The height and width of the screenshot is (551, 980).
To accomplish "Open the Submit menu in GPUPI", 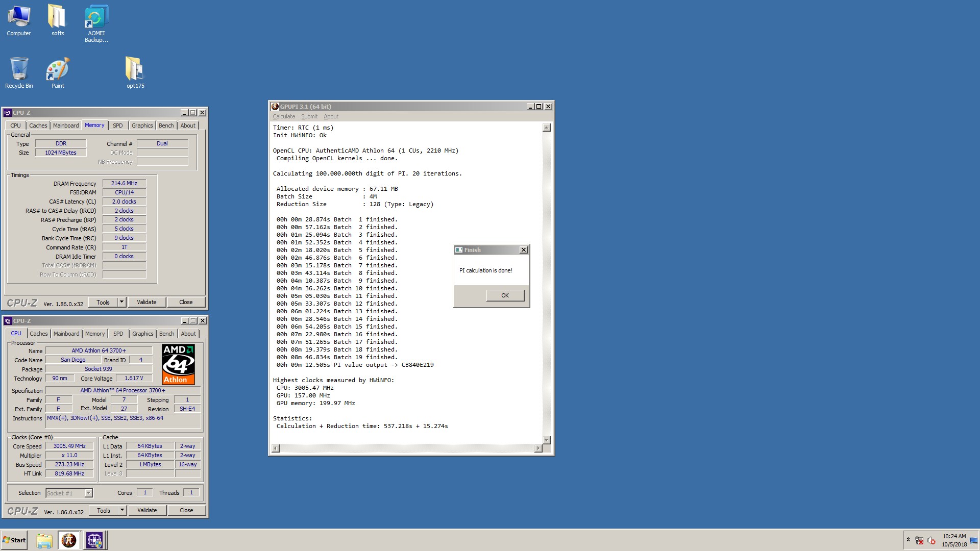I will (309, 116).
